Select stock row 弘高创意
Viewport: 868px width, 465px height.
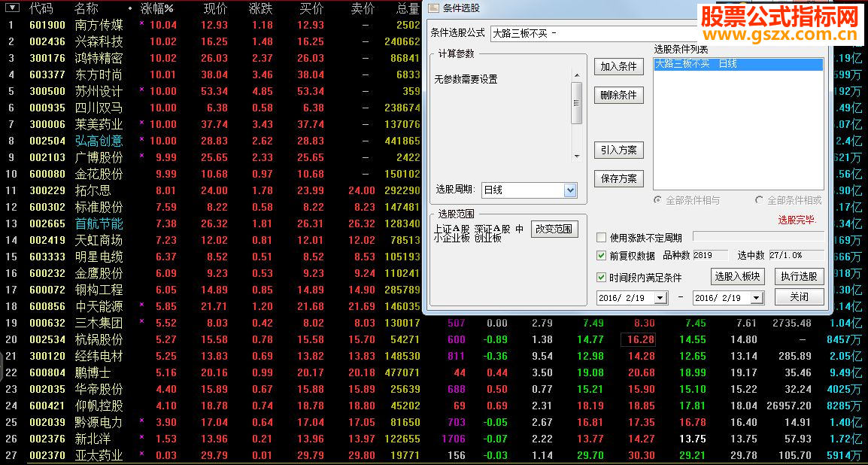(x=212, y=141)
